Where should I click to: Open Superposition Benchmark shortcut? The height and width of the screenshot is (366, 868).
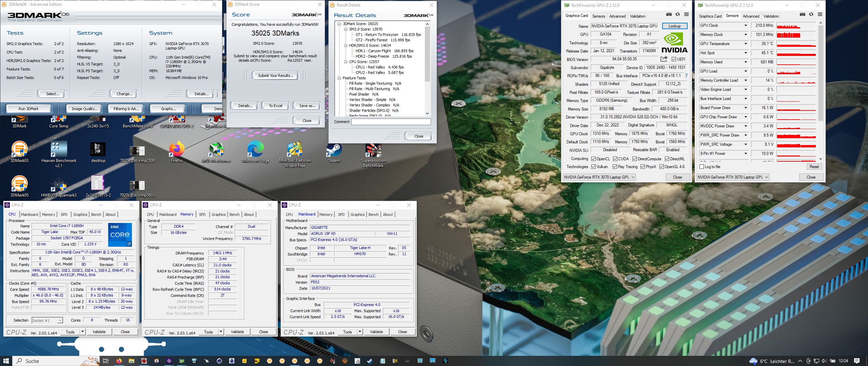click(x=373, y=155)
